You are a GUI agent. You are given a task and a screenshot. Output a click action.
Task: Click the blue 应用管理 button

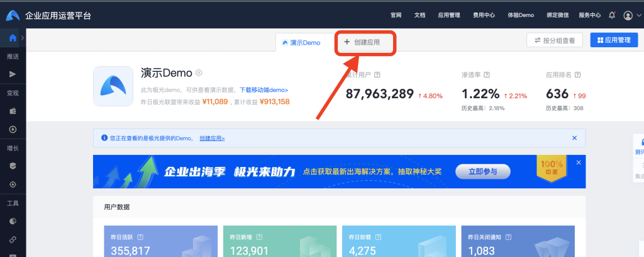click(613, 40)
